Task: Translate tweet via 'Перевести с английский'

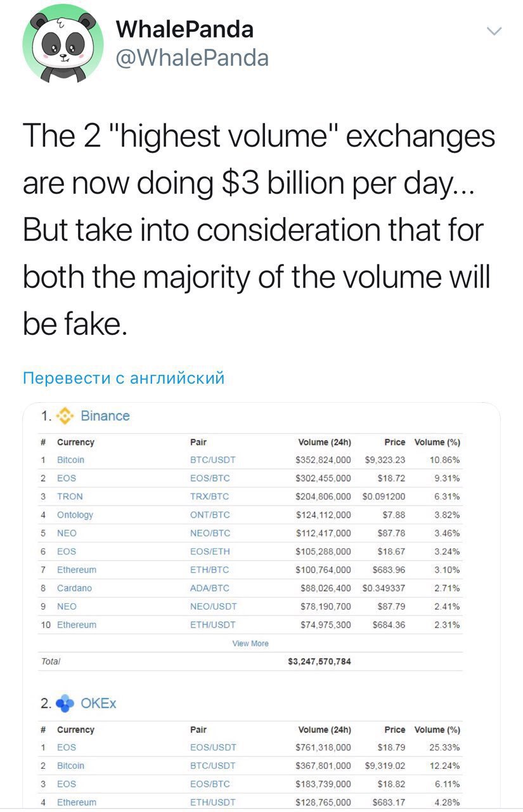Action: pyautogui.click(x=124, y=379)
